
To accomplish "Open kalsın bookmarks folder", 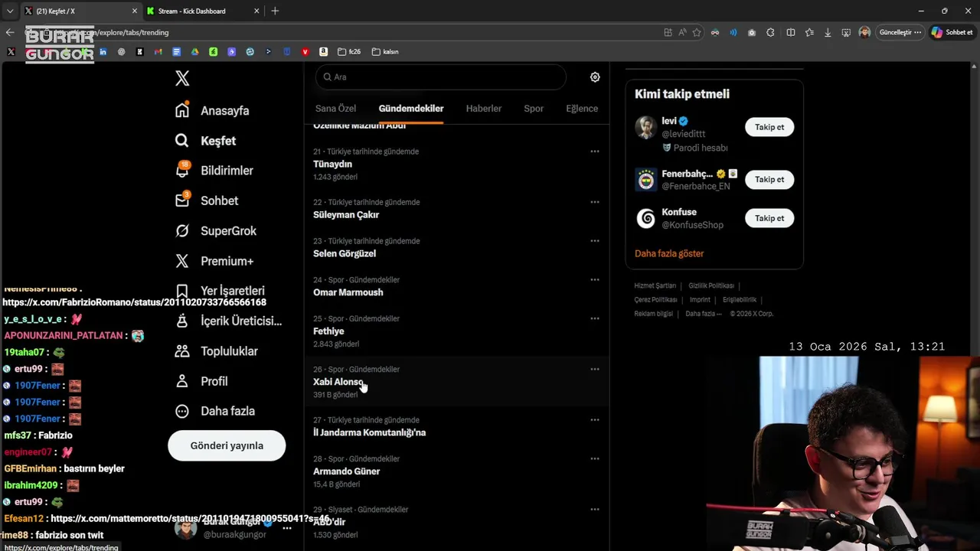I will point(385,52).
